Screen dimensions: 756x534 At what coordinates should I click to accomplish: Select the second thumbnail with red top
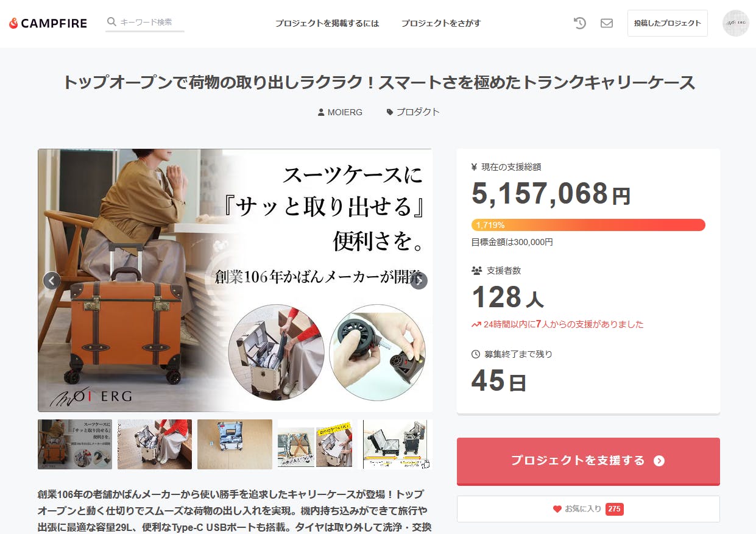pyautogui.click(x=155, y=444)
